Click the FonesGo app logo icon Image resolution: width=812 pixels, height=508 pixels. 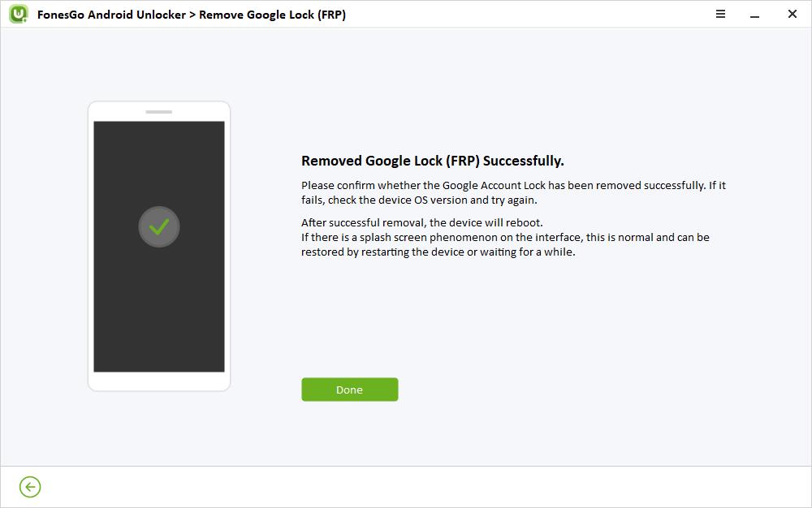[x=19, y=14]
